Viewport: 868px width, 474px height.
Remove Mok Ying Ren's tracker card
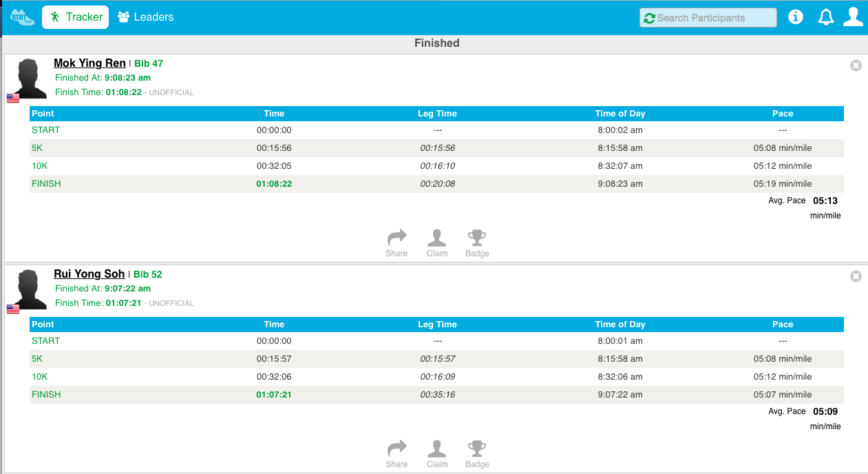point(856,65)
